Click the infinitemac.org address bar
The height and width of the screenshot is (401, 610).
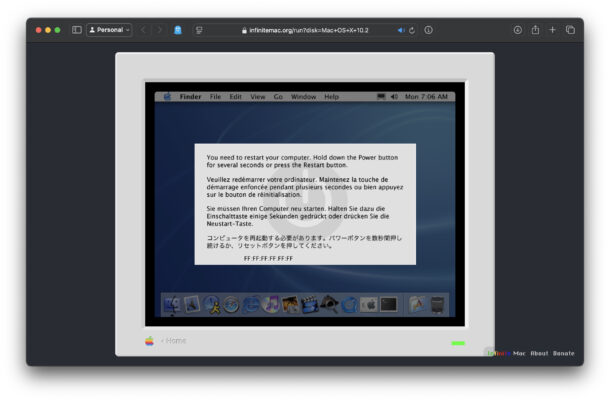305,30
